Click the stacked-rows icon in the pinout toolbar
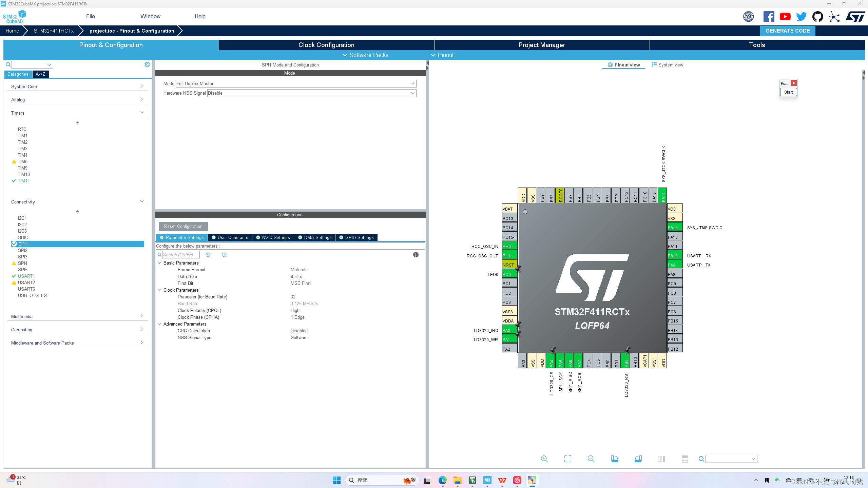Image resolution: width=868 pixels, height=488 pixels. 684,459
